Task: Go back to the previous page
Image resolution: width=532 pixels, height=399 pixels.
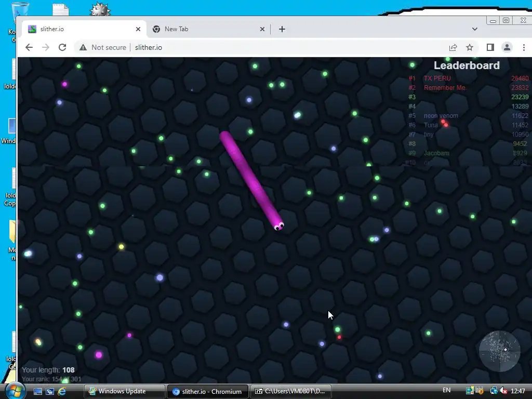Action: pos(29,47)
